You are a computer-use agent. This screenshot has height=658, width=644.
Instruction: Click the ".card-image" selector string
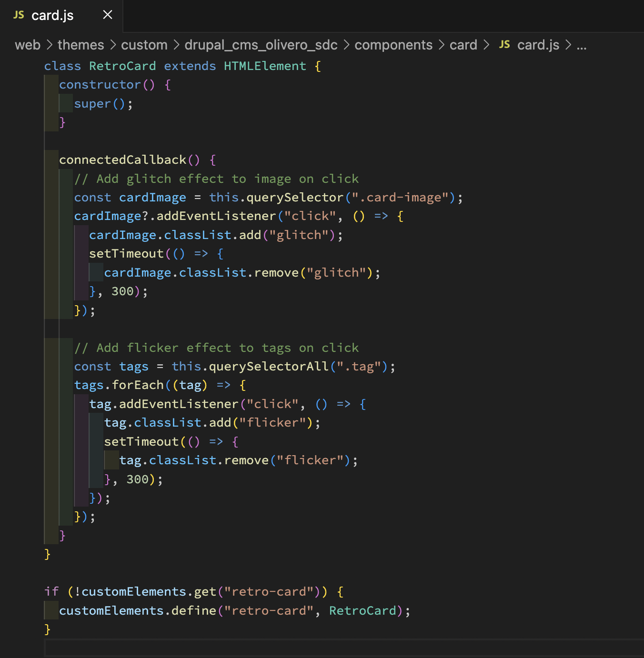(400, 198)
